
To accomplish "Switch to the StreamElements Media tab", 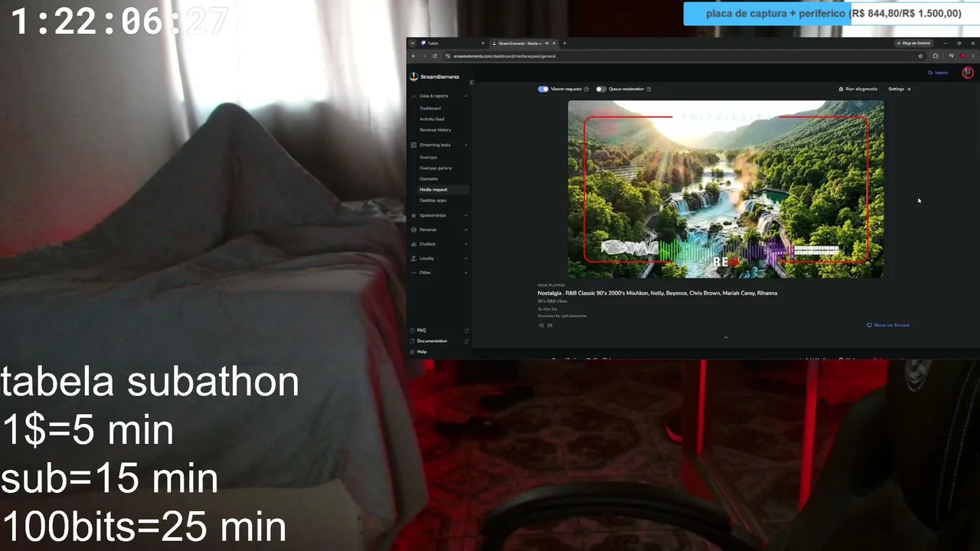I will tap(523, 43).
